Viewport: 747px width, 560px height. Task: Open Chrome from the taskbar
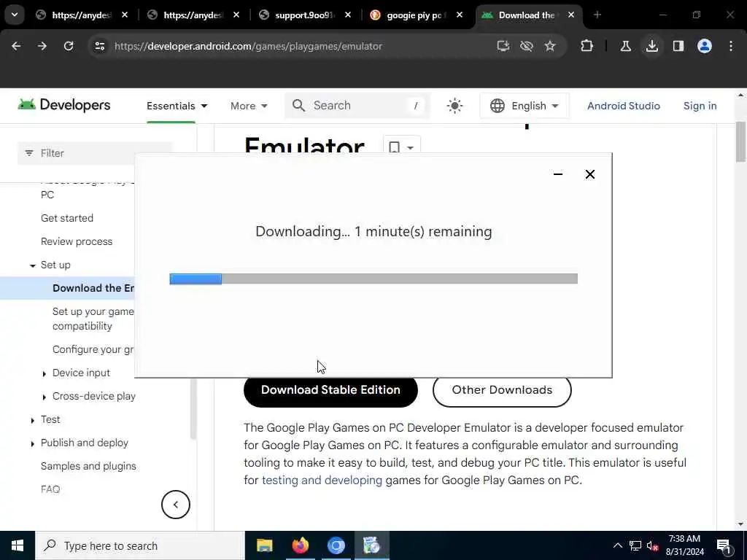pyautogui.click(x=336, y=545)
